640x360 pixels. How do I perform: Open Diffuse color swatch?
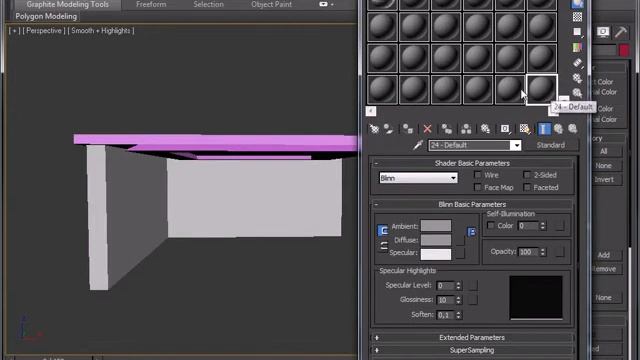[436, 240]
